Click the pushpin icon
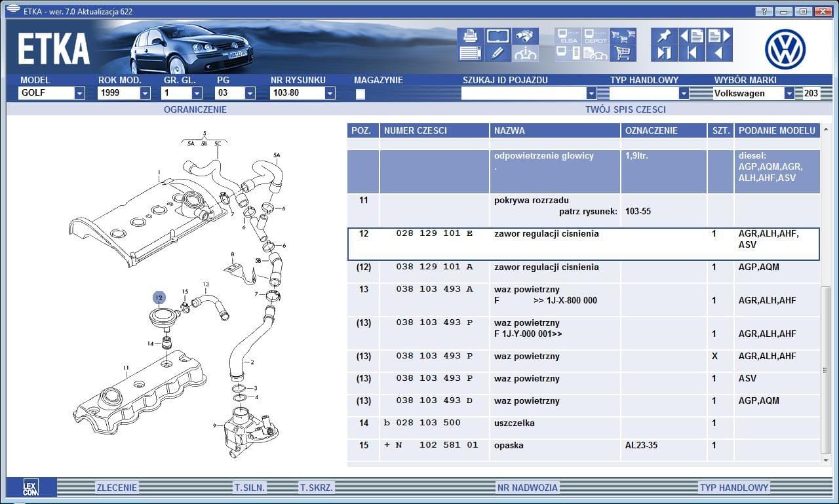This screenshot has width=839, height=504. click(x=664, y=36)
